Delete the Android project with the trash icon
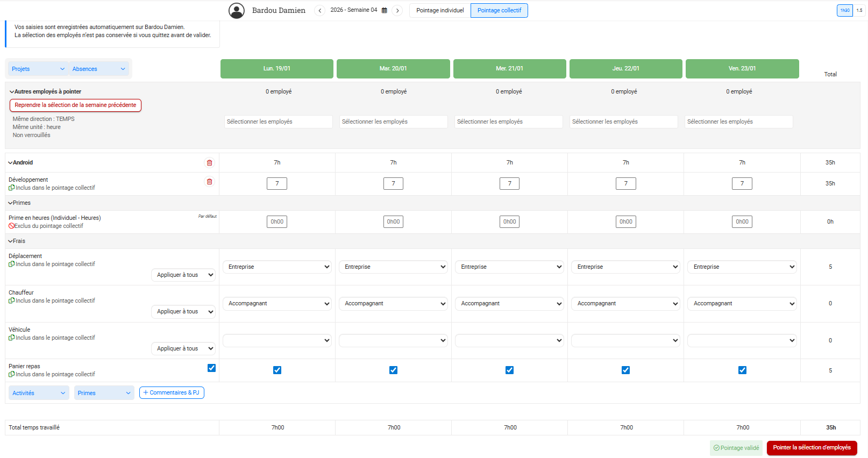Image resolution: width=868 pixels, height=458 pixels. [x=210, y=163]
